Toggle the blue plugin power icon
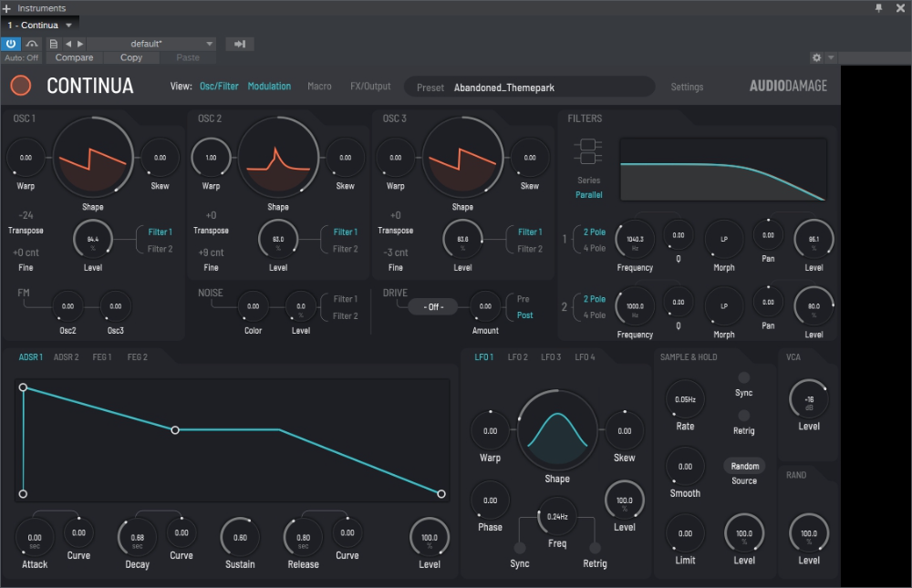This screenshot has width=912, height=588. point(11,44)
